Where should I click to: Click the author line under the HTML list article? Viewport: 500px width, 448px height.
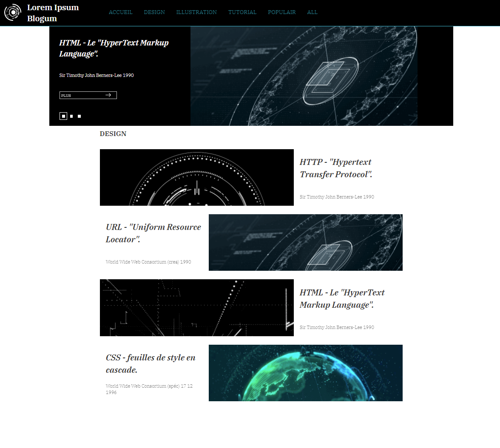pos(337,327)
